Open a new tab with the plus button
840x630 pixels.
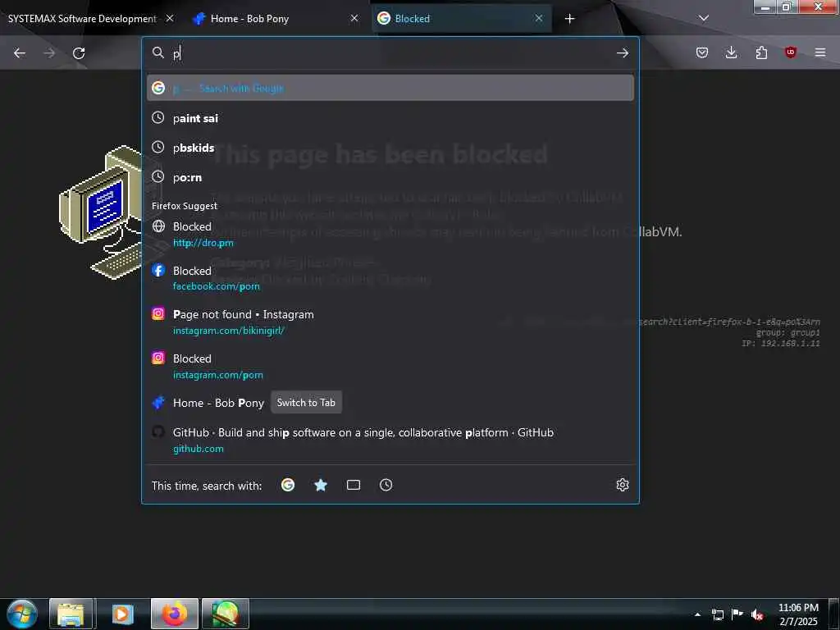[569, 19]
